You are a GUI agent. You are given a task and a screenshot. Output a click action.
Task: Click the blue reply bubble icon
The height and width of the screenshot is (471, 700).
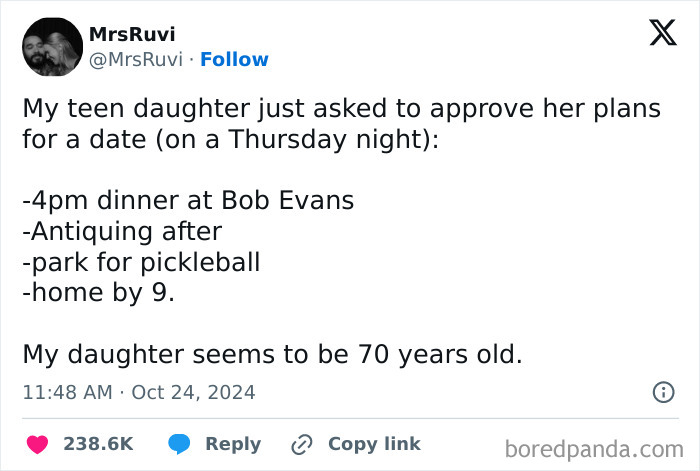[x=180, y=443]
